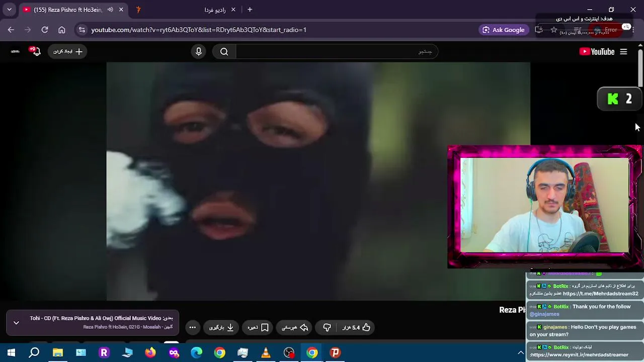The image size is (644, 362).
Task: Open the Mehrdadstream82 Telegram link in chat
Action: click(x=601, y=294)
